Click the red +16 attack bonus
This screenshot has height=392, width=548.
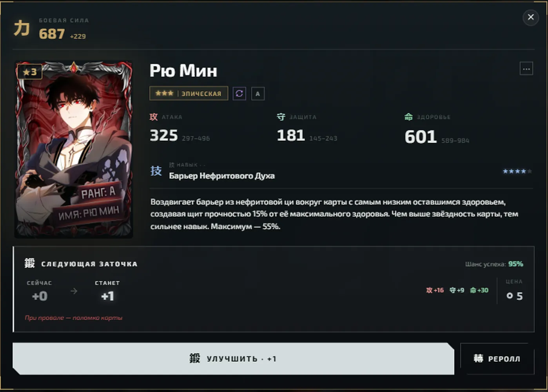click(435, 290)
